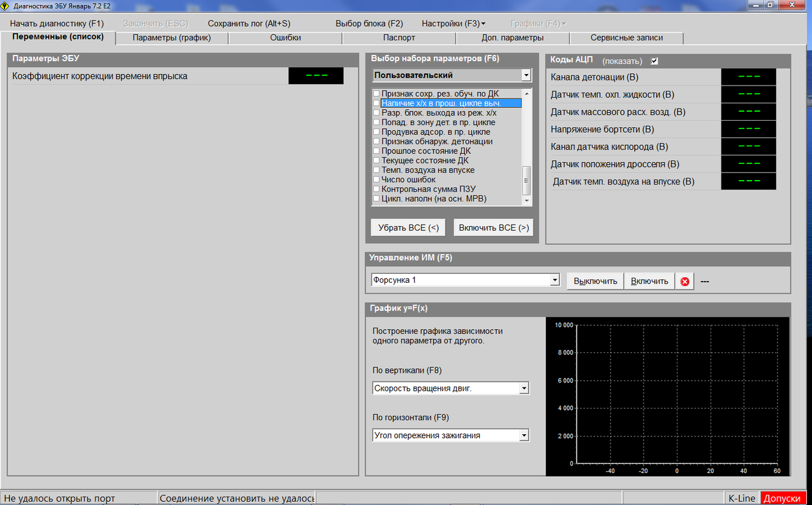Click the application logo in the title bar
This screenshot has width=812, height=505.
(x=6, y=5)
